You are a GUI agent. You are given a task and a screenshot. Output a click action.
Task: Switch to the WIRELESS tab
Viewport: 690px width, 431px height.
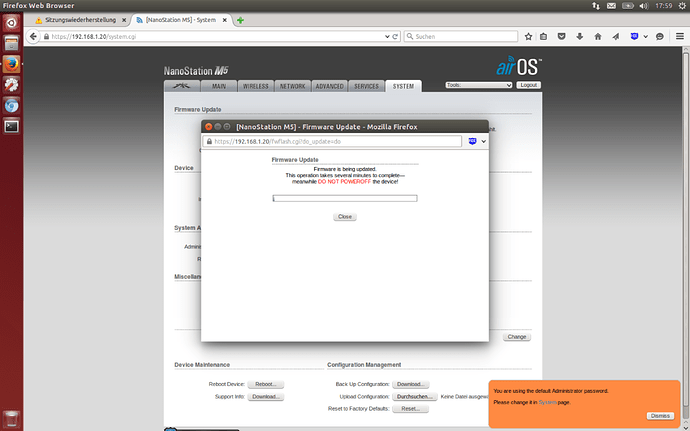tap(256, 86)
